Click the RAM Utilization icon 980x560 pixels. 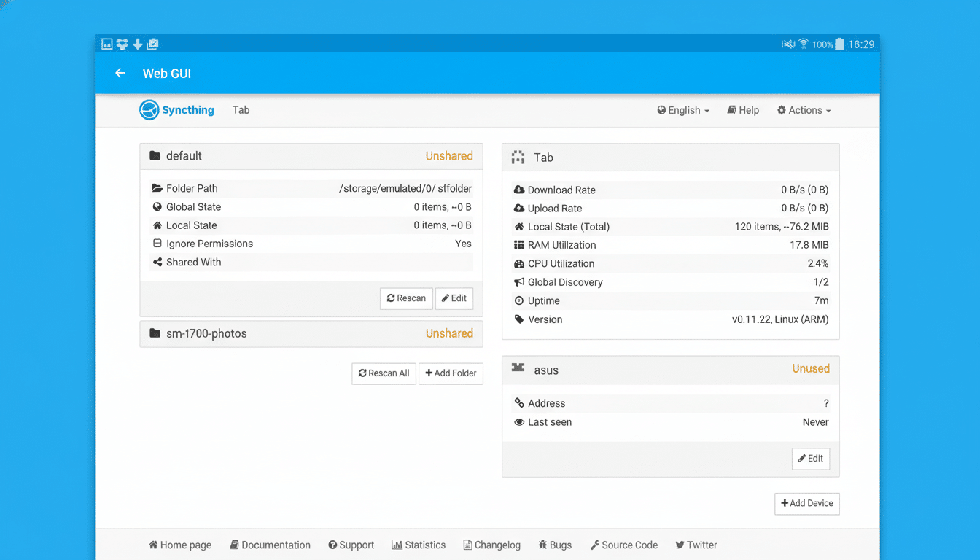[x=518, y=245]
